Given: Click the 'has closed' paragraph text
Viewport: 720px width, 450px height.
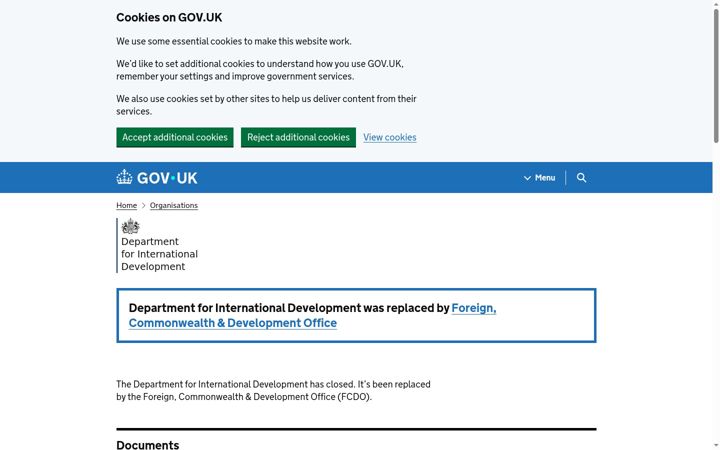Looking at the screenshot, I should tap(273, 390).
